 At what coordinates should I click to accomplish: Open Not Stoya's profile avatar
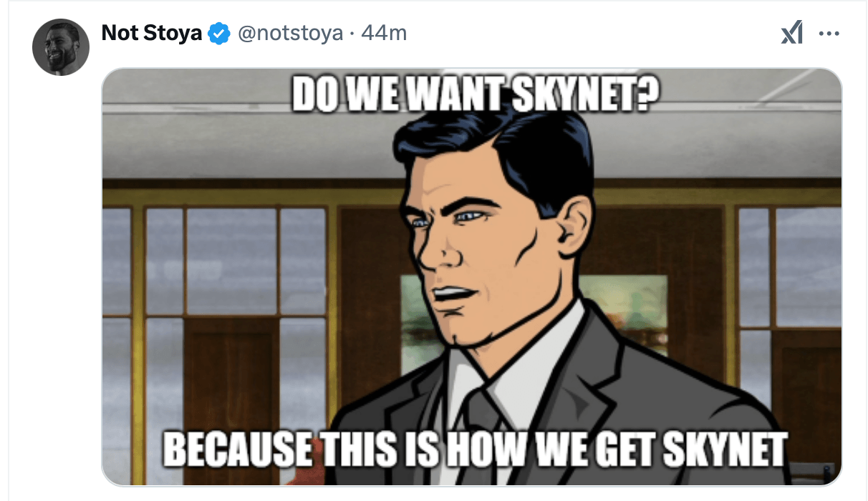(61, 48)
